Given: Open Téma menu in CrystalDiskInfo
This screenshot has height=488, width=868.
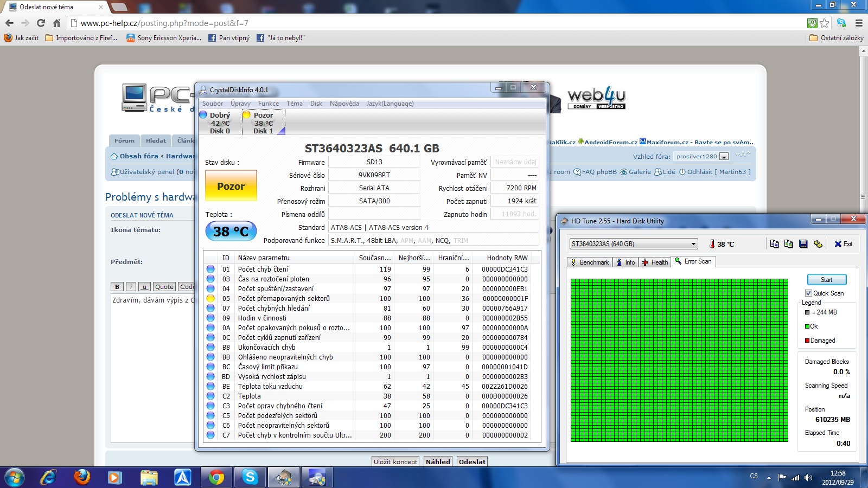Looking at the screenshot, I should (x=295, y=104).
